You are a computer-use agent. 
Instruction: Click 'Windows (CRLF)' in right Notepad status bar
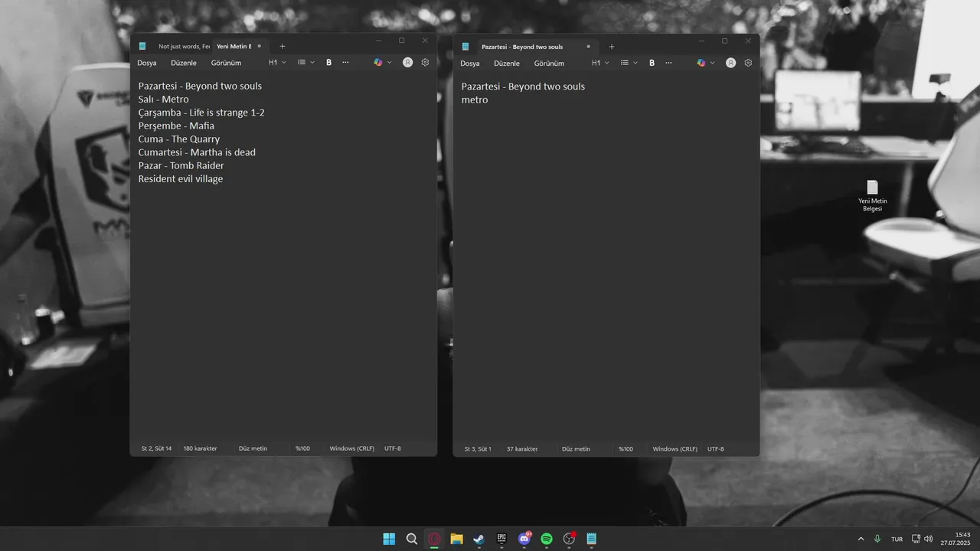pos(675,448)
